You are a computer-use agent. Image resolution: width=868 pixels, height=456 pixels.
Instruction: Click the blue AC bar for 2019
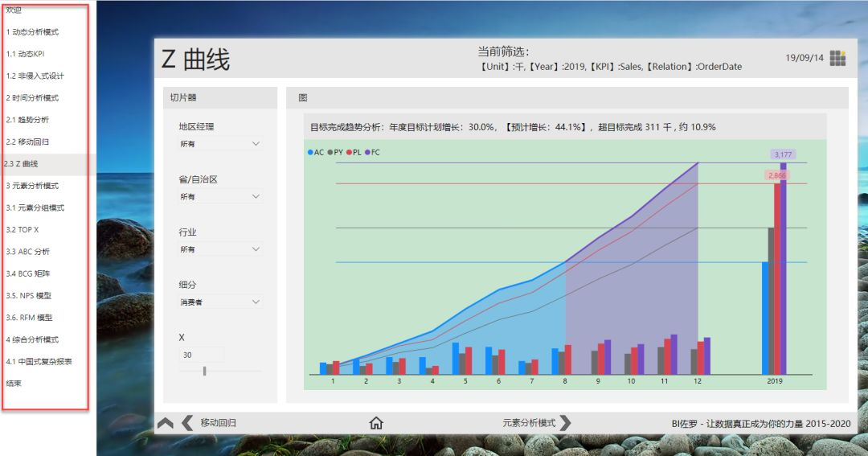click(x=765, y=318)
